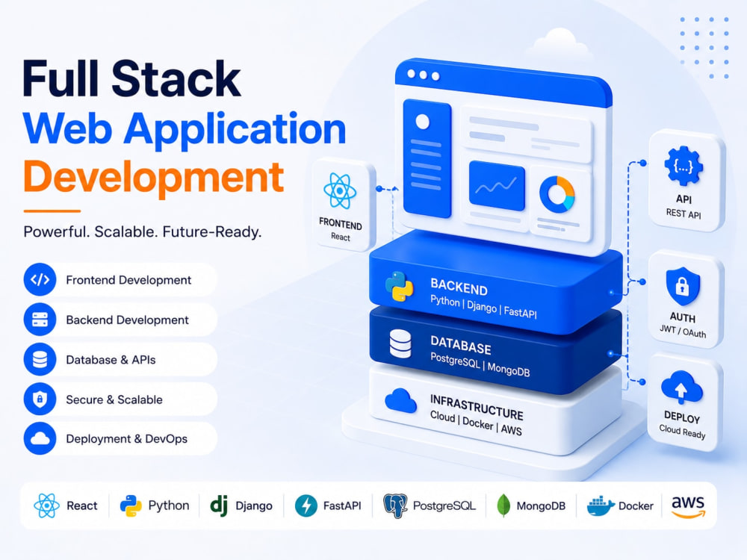
Task: Click the FastAPI lightning bolt logo
Action: coord(306,505)
